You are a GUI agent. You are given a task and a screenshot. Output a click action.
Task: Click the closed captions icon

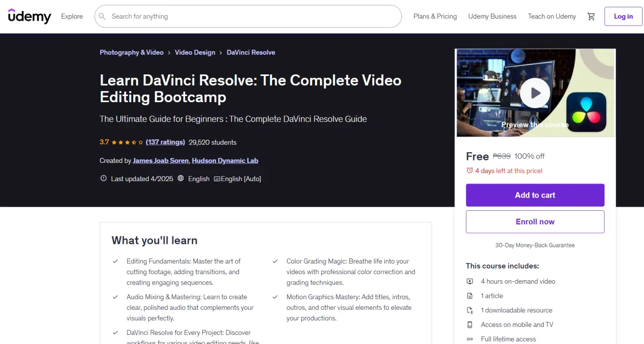point(217,179)
